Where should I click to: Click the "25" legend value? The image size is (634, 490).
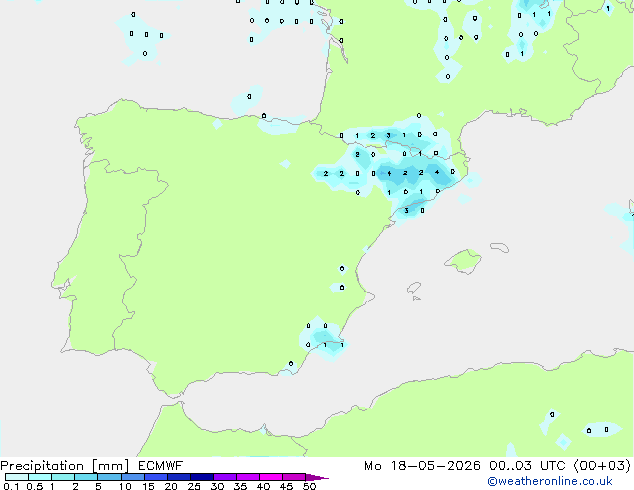pos(194,486)
